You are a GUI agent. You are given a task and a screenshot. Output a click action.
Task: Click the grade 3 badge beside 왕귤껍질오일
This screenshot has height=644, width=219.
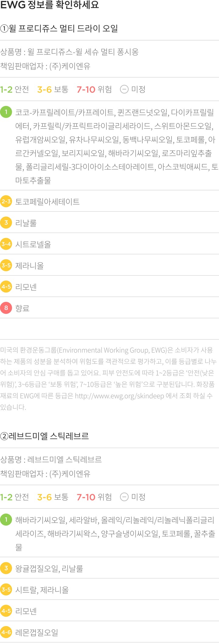(x=6, y=568)
